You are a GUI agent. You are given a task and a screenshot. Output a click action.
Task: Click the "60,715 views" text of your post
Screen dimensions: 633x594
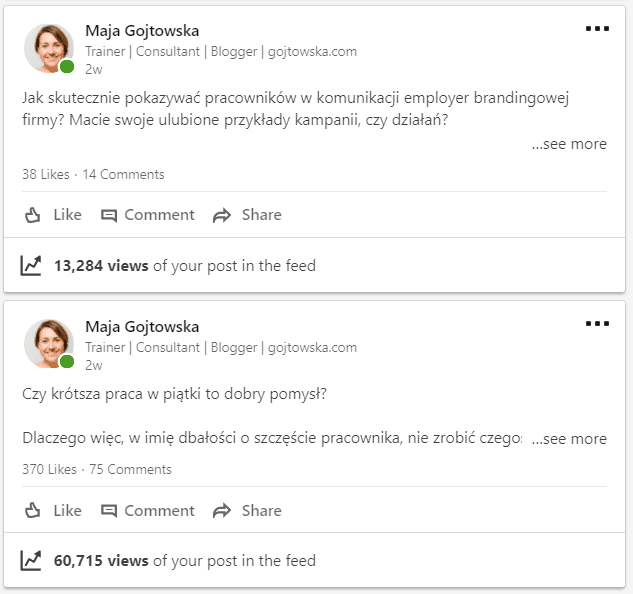coord(101,561)
